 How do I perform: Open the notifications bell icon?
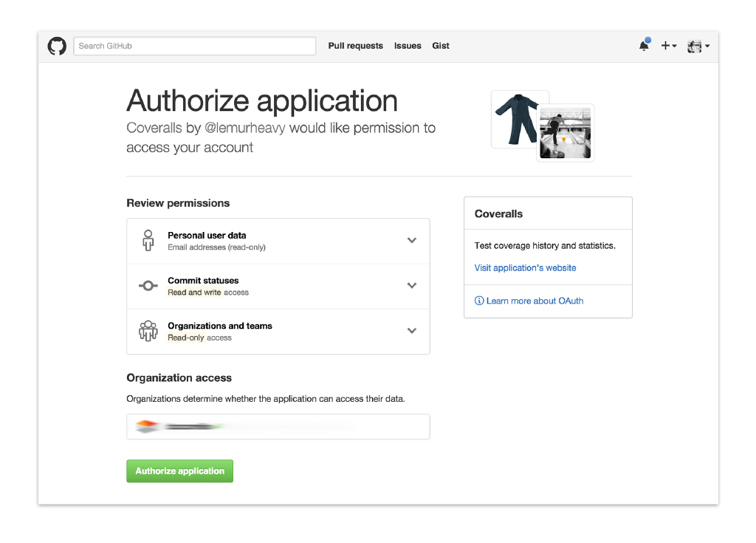click(x=644, y=45)
